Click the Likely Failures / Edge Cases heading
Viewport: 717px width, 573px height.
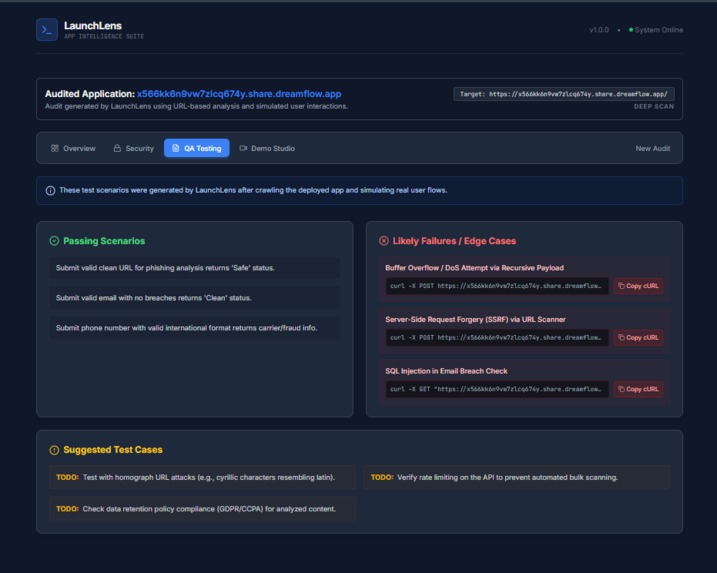[x=454, y=241]
